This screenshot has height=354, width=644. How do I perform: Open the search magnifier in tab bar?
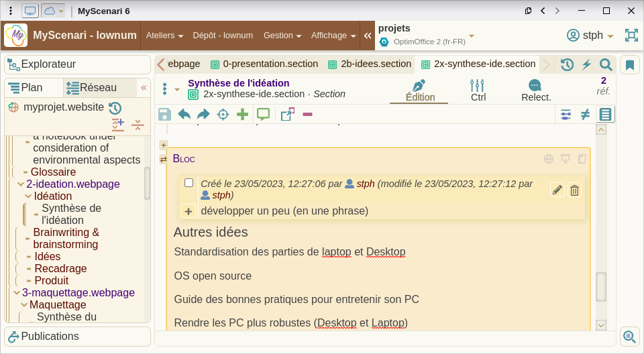tap(606, 64)
